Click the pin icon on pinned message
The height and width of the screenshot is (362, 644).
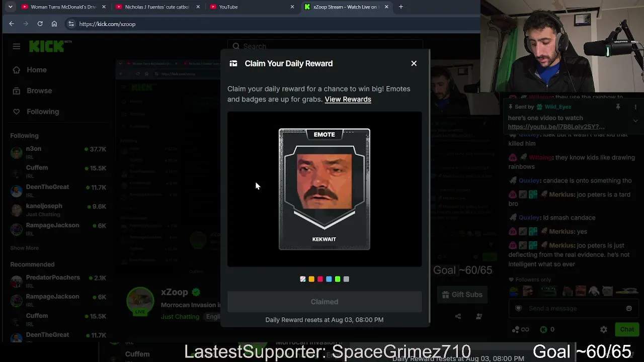(618, 107)
